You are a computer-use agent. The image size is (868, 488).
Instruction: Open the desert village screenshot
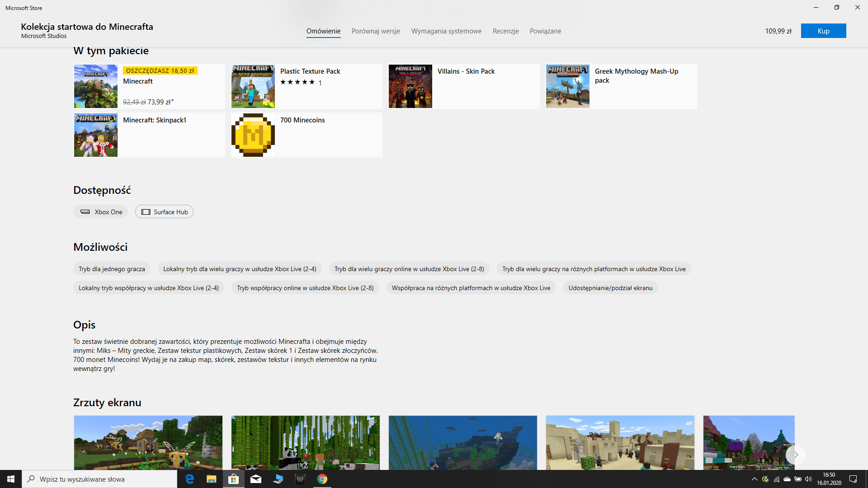pos(620,443)
